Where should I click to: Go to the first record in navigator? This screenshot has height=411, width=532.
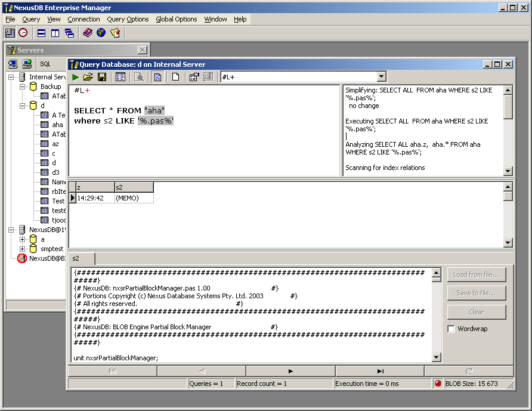113,371
